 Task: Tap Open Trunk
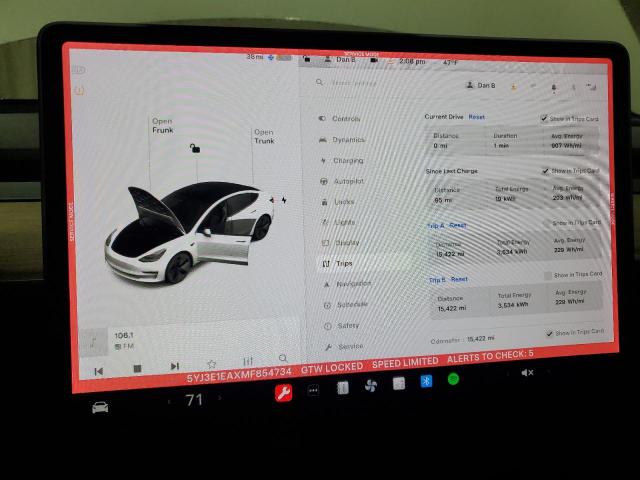point(264,136)
